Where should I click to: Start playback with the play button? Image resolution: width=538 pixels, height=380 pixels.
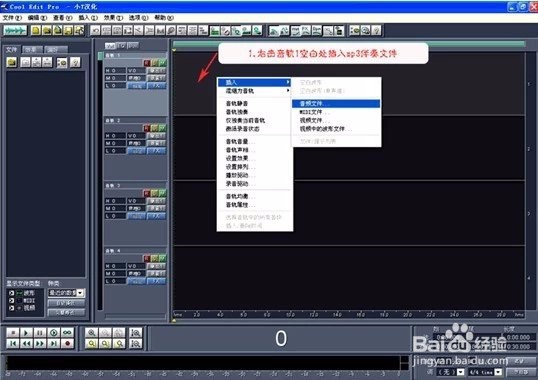click(x=26, y=333)
